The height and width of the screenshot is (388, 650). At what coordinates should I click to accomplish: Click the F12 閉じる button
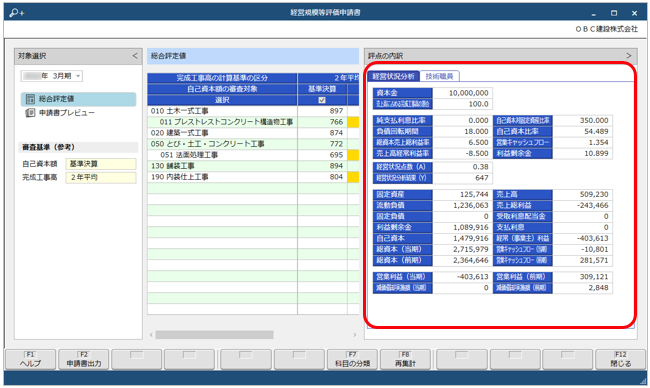pyautogui.click(x=621, y=359)
